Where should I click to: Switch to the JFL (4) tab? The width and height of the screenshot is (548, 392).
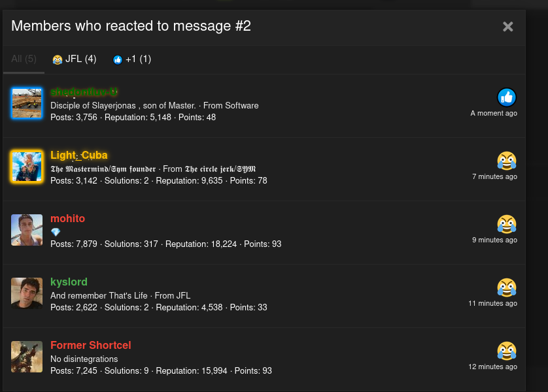click(74, 59)
